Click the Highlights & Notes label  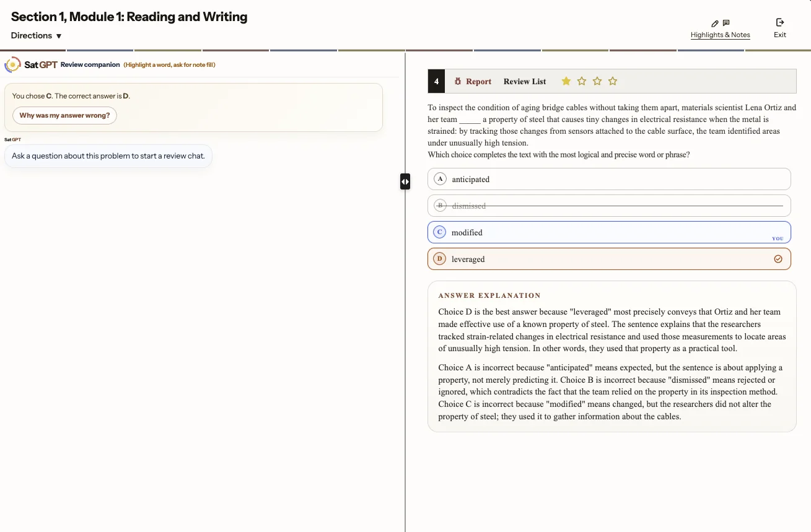(x=721, y=35)
